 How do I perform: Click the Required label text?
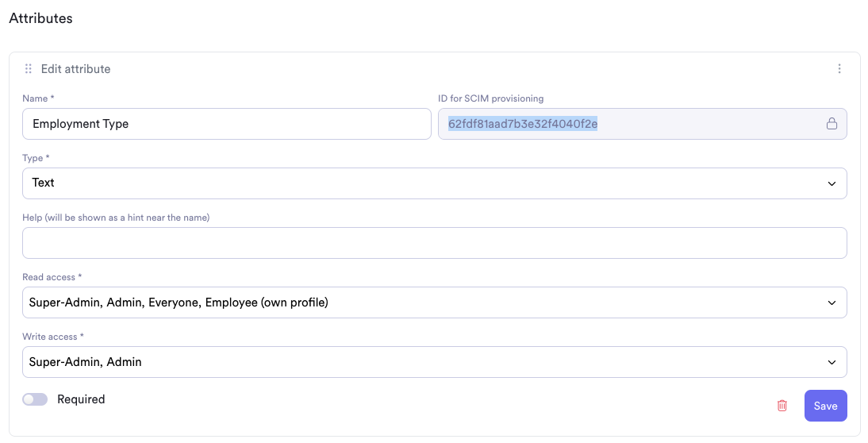pos(81,399)
